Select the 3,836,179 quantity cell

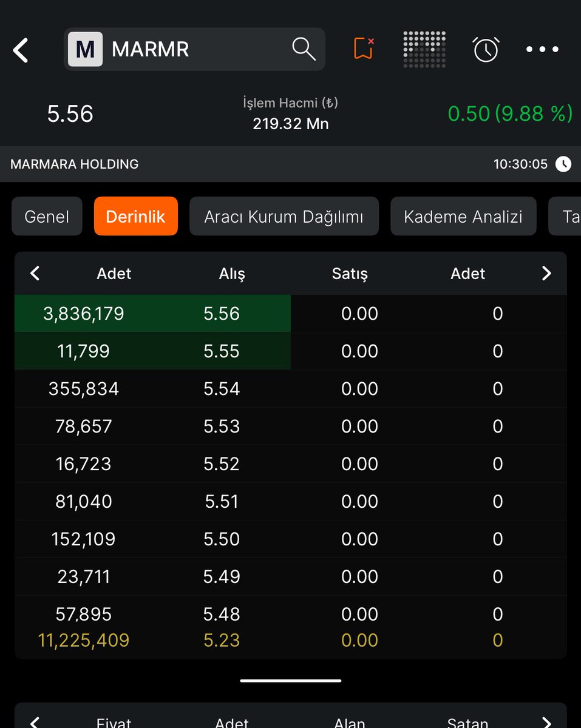coord(84,314)
